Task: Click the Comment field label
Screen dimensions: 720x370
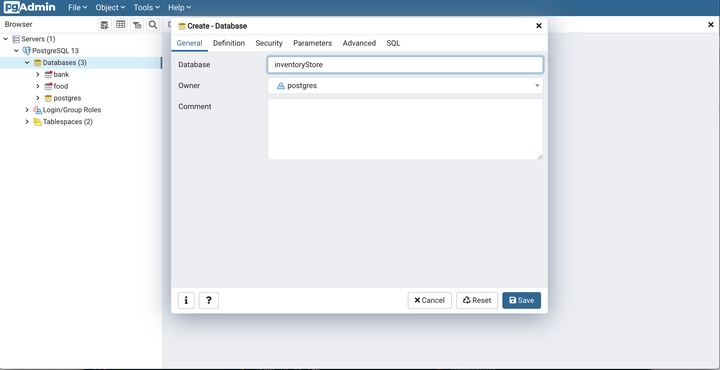Action: 195,107
